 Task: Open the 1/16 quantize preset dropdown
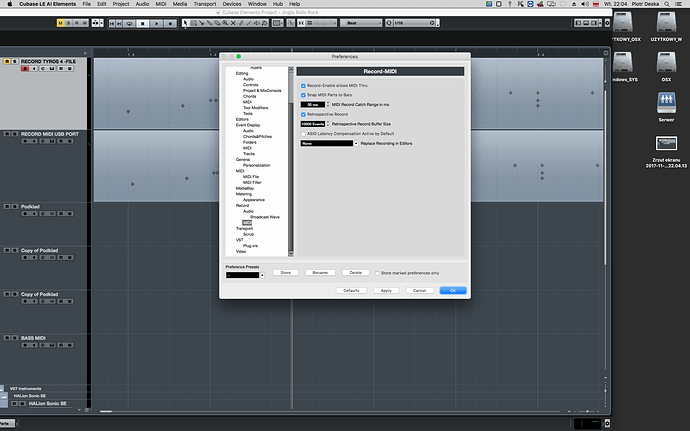coord(415,23)
